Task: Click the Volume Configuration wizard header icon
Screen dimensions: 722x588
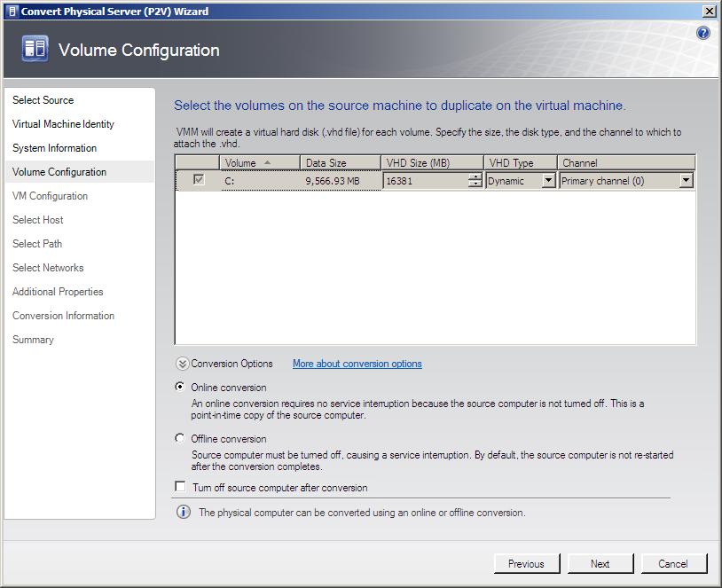Action: 35,50
